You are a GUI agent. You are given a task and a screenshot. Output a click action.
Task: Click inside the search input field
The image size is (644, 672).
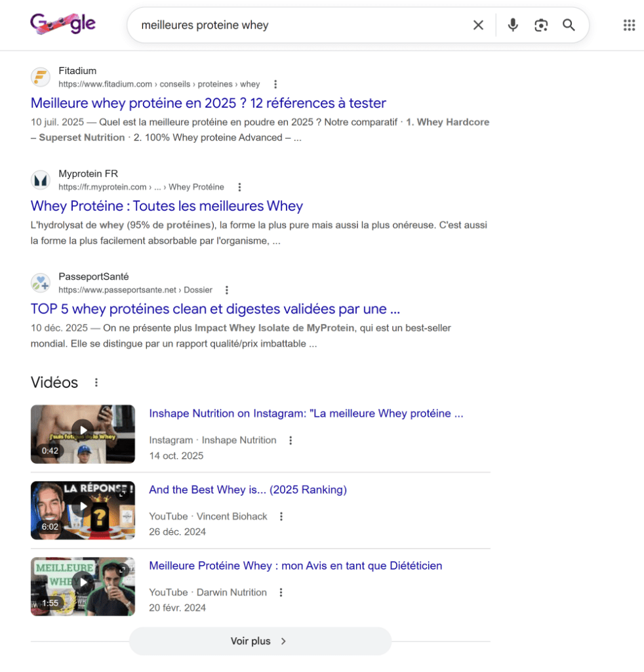pos(295,25)
